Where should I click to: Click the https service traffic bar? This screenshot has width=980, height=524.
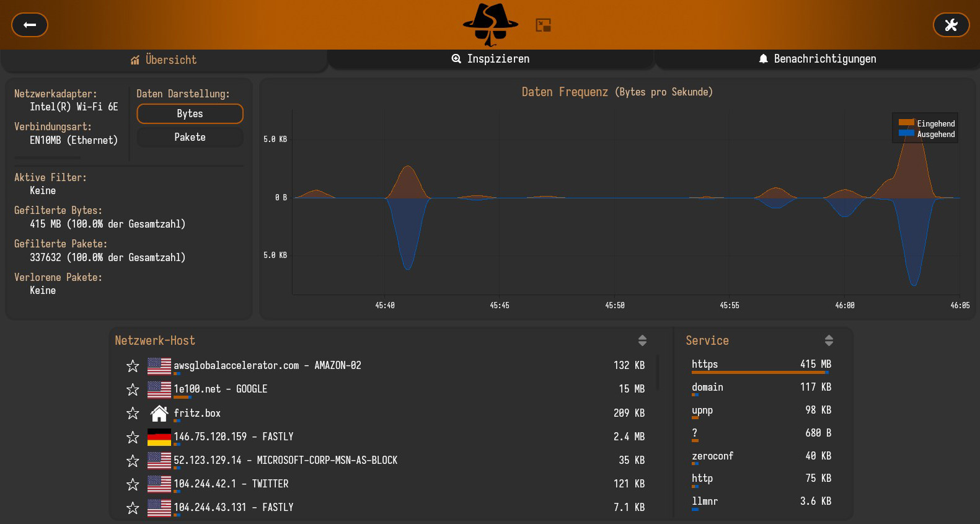(x=760, y=372)
